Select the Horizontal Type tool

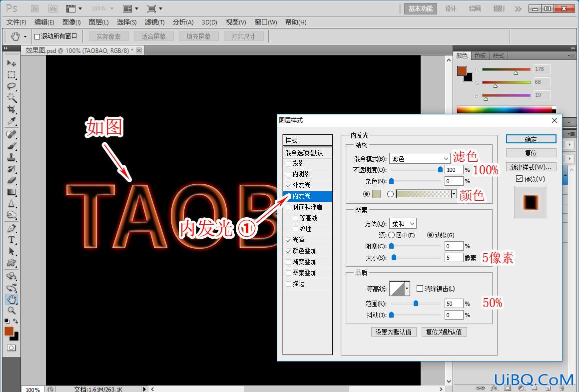tap(11, 240)
